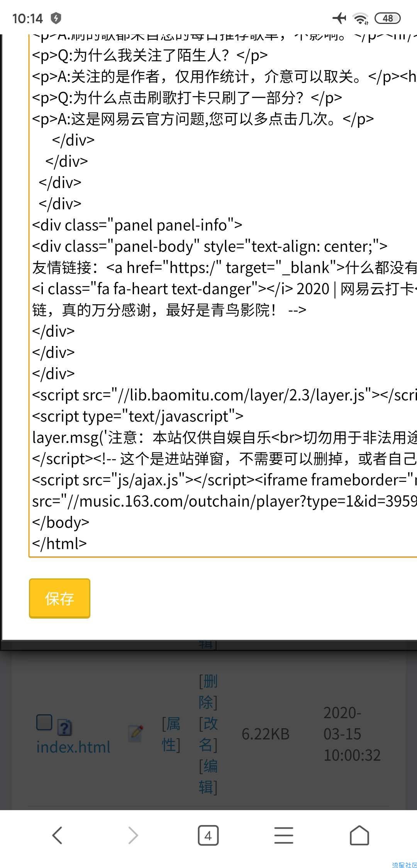Click the js/ajax.js script line

224,480
